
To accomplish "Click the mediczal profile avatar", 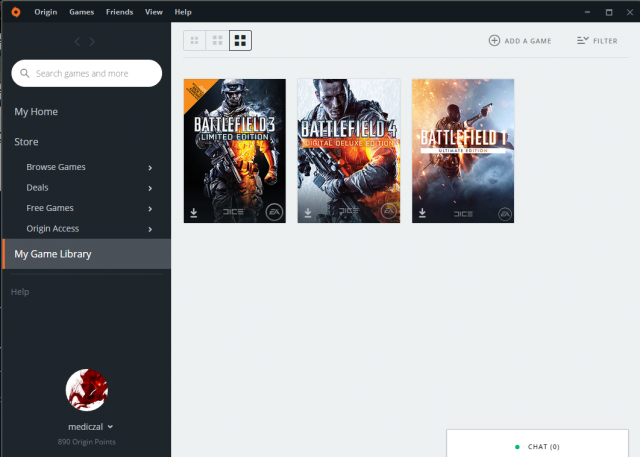I will coord(87,390).
